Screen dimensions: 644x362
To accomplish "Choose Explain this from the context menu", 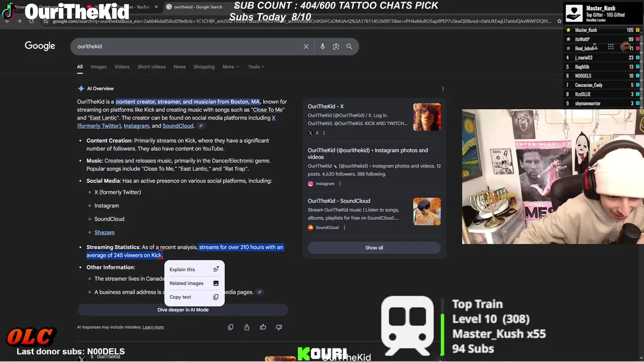I will (194, 269).
